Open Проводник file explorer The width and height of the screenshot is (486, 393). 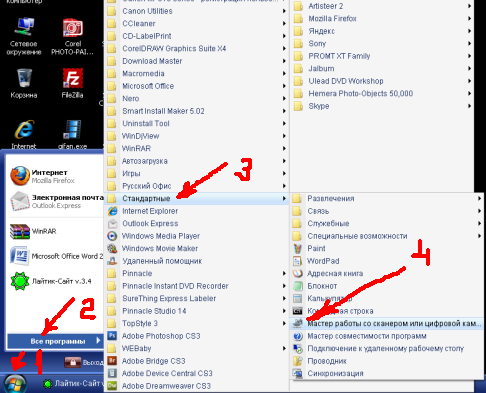pyautogui.click(x=387, y=361)
